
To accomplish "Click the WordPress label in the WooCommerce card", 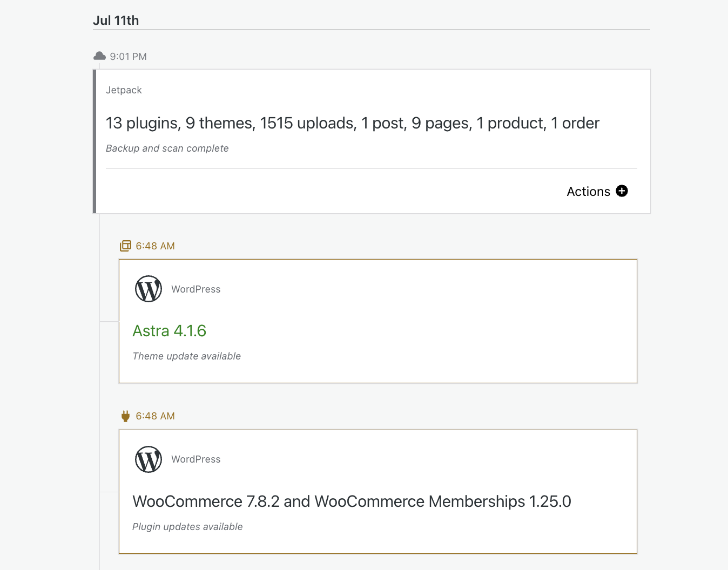I will [x=196, y=459].
